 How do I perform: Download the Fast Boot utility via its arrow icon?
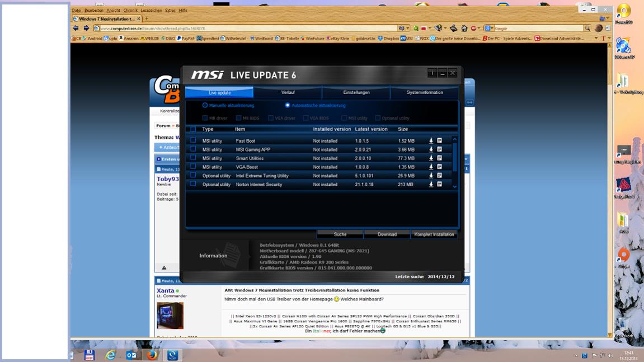[431, 140]
